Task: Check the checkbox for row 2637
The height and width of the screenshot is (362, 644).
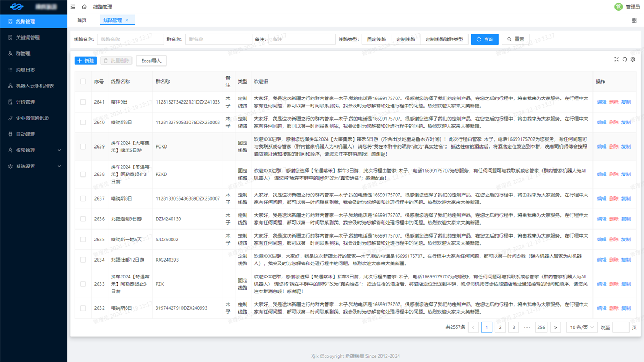Action: [83, 198]
